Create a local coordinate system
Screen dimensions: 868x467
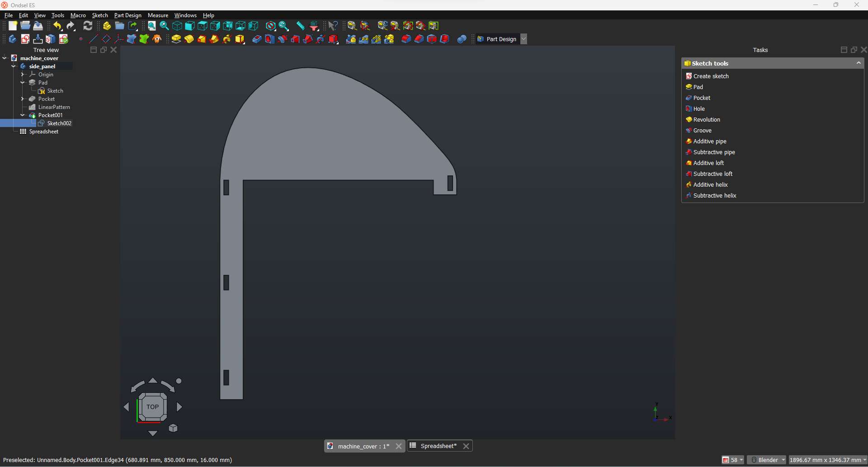point(119,39)
